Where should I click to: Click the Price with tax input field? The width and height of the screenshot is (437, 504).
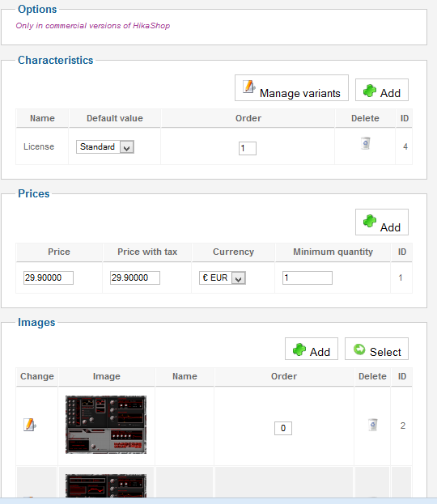coord(135,277)
